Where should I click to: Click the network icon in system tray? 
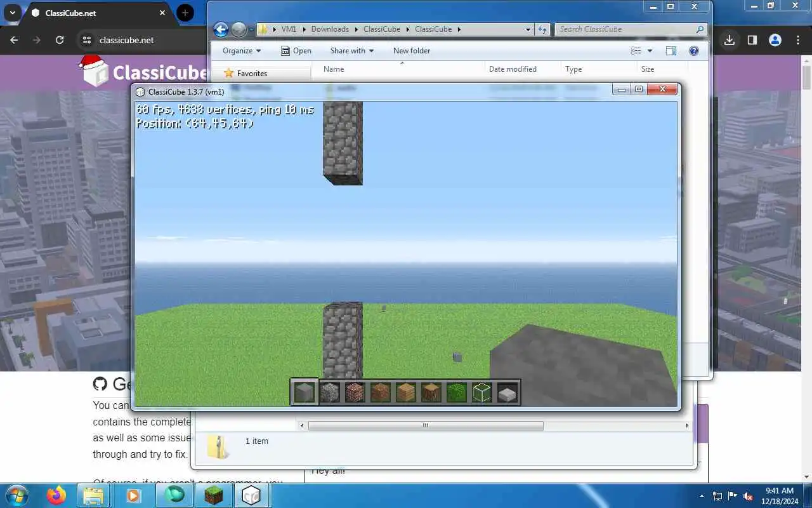[717, 496]
